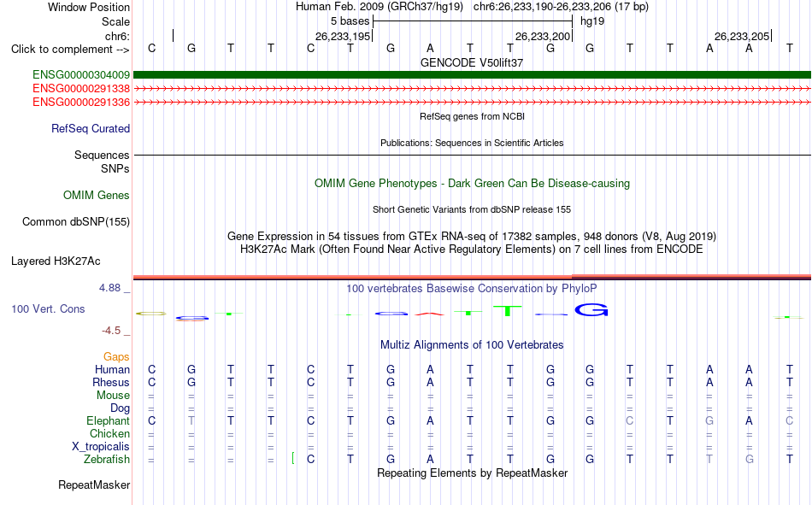Screen dimensions: 812x505
Task: Open the GTEx Gene Expression track title
Action: coord(472,236)
